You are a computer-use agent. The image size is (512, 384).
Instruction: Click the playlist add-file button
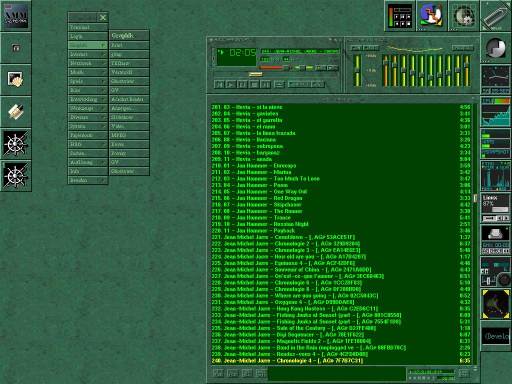coord(218,373)
